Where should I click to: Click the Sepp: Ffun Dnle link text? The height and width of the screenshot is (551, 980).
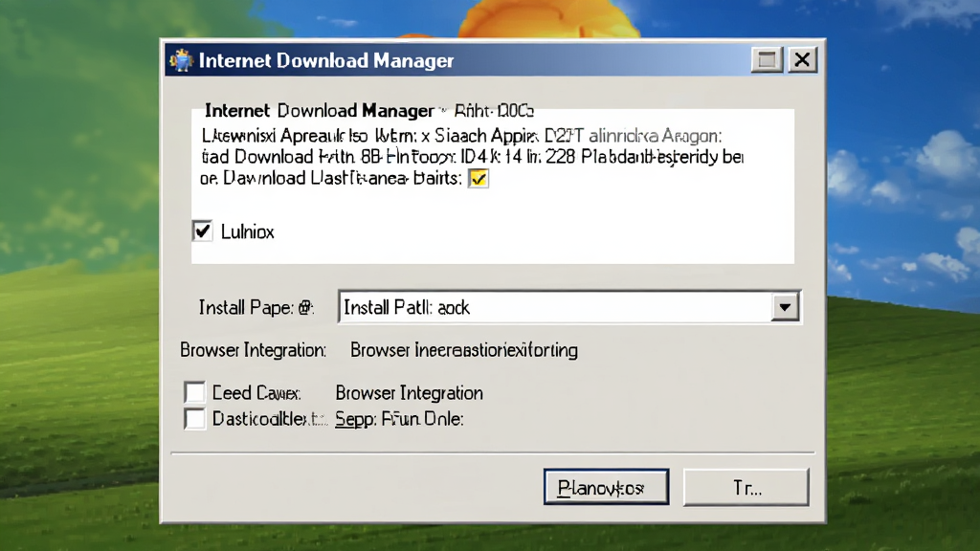(x=399, y=419)
